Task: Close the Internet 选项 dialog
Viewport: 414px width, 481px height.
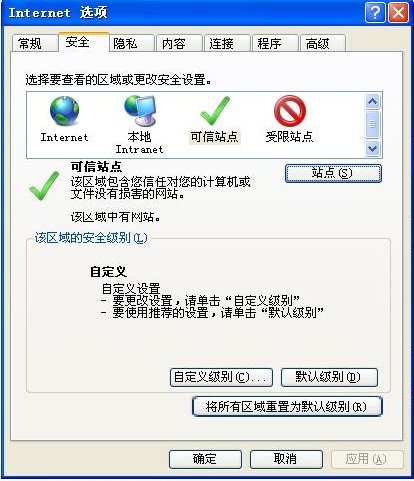Action: [x=398, y=13]
